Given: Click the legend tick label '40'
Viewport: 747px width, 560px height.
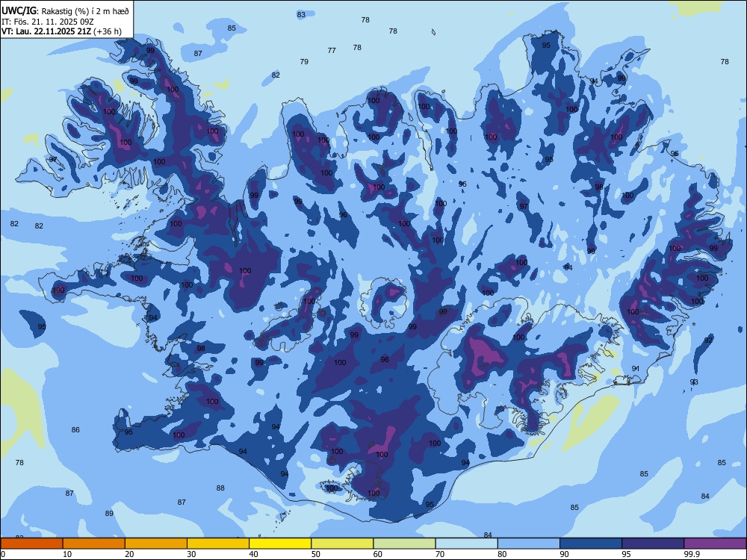Looking at the screenshot, I should [x=253, y=554].
